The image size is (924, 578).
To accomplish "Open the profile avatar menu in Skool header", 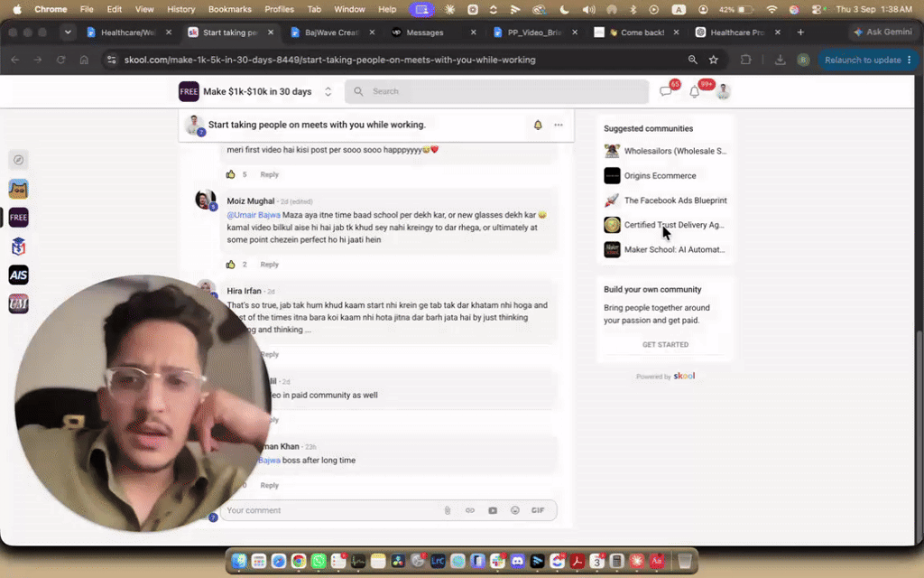I will click(723, 91).
